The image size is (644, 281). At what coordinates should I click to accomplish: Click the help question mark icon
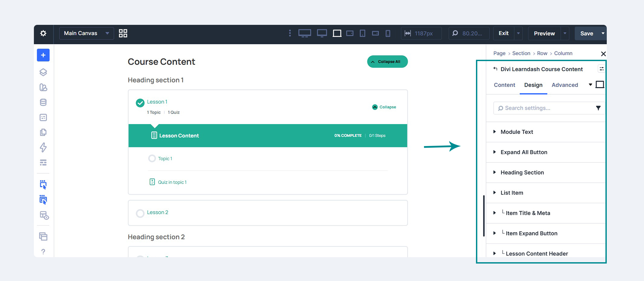(x=43, y=251)
